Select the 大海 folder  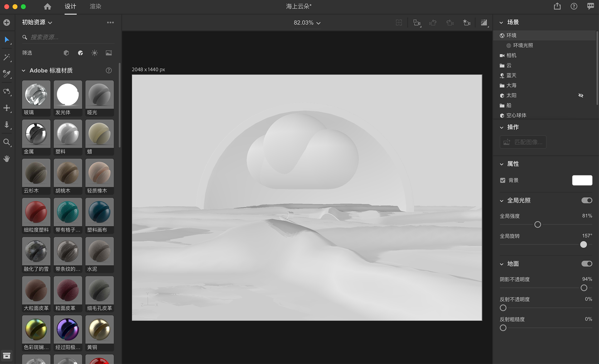coord(545,85)
